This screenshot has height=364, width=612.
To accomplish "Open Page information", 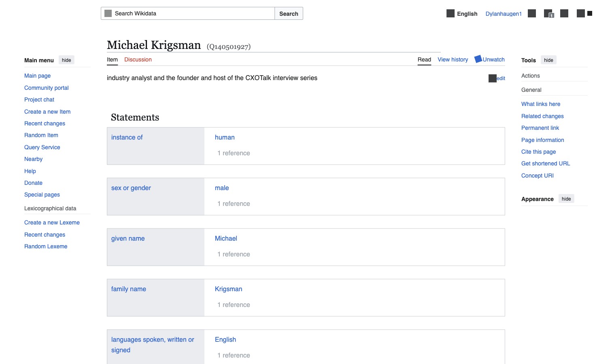I will click(x=543, y=140).
